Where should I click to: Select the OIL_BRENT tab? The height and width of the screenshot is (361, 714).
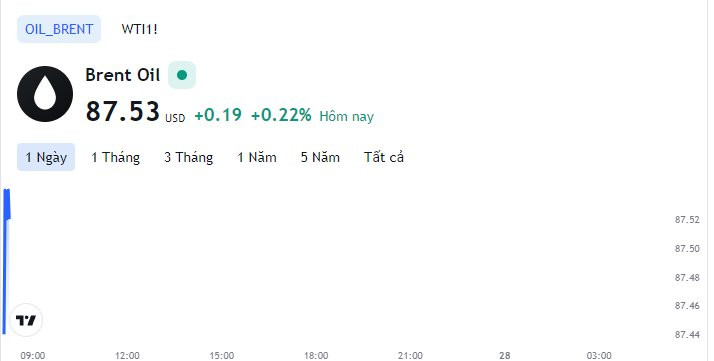(59, 29)
